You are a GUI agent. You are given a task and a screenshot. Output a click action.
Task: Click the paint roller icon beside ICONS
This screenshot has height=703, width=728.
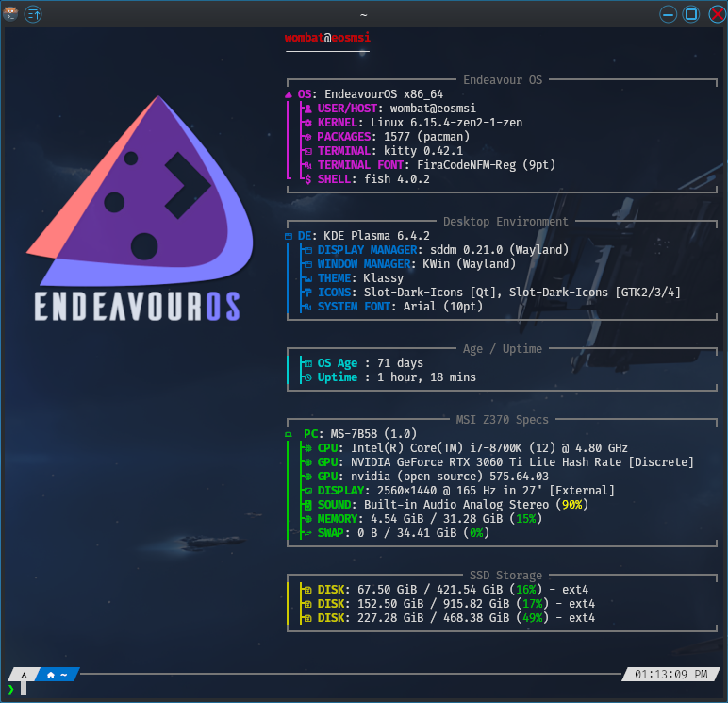(x=307, y=293)
